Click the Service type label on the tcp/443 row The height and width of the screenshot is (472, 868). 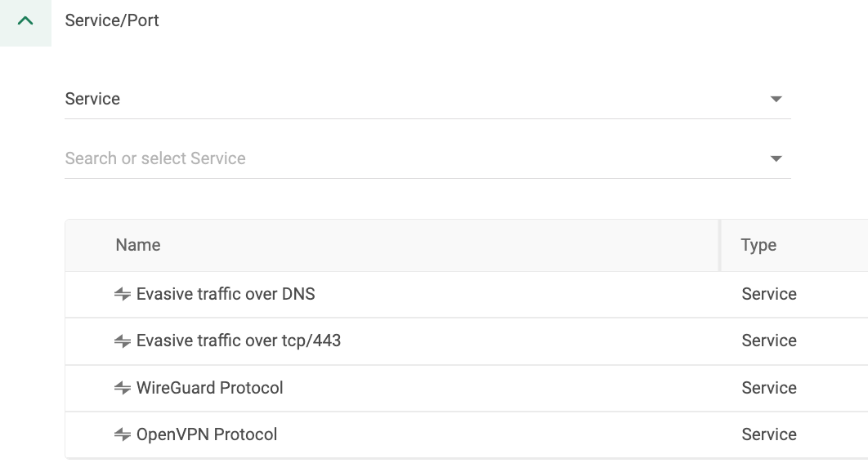(x=768, y=341)
